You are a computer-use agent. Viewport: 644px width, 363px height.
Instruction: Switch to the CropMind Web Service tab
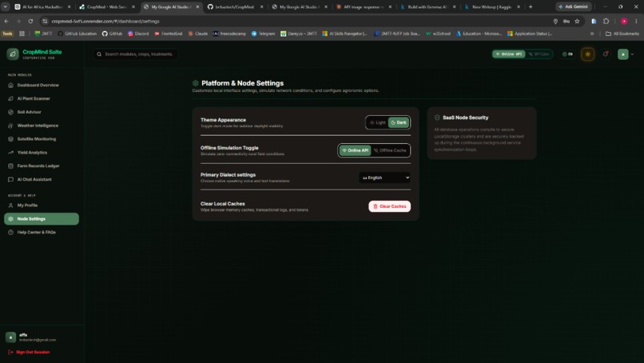(107, 6)
